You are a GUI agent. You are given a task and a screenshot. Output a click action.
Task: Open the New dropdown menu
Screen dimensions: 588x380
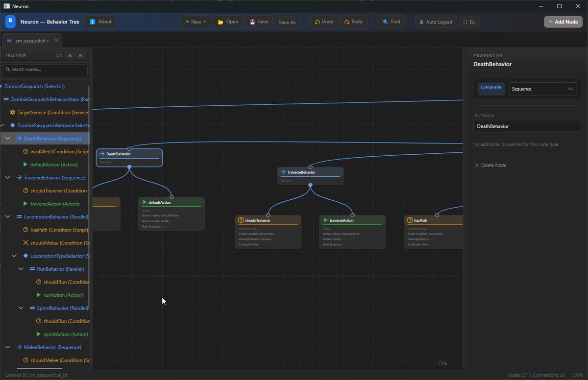[x=196, y=22]
